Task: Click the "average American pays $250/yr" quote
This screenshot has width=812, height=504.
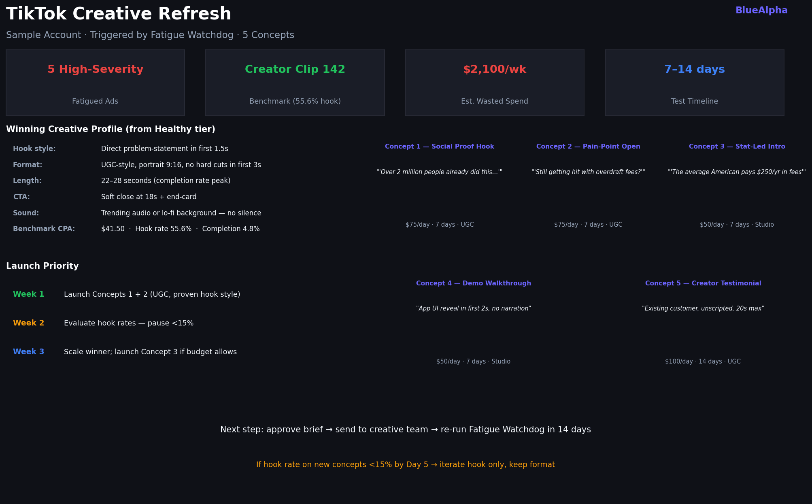Action: (x=737, y=172)
